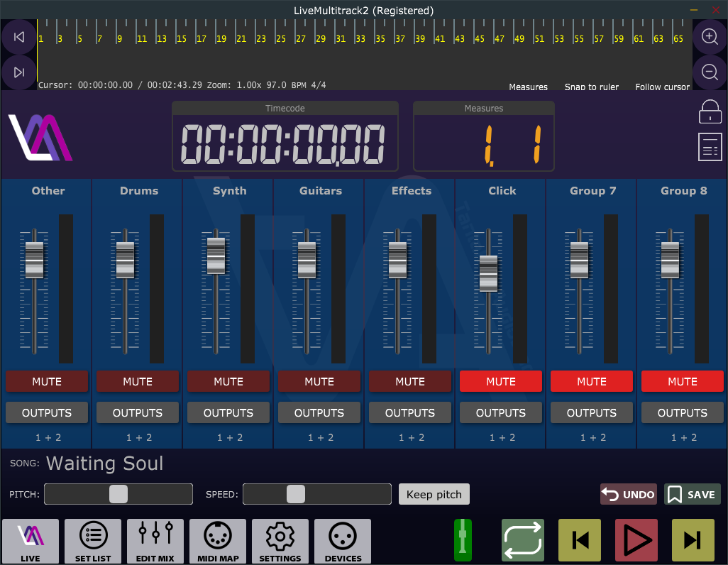Click the Click group name label
The width and height of the screenshot is (728, 565).
tap(502, 190)
